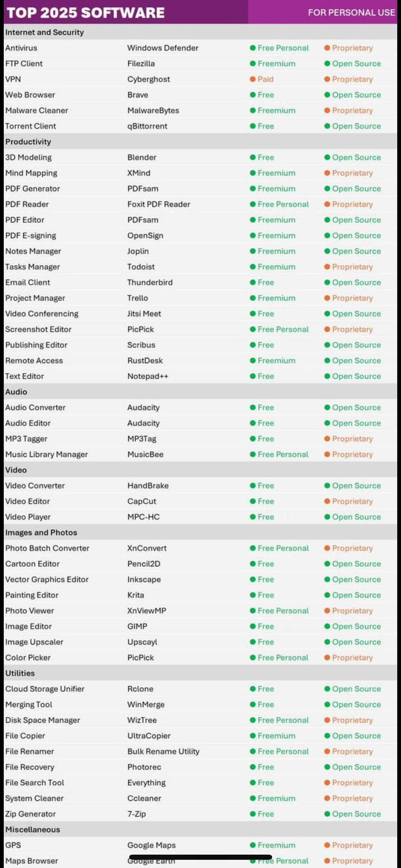Select the Productivity section header

pyautogui.click(x=28, y=142)
